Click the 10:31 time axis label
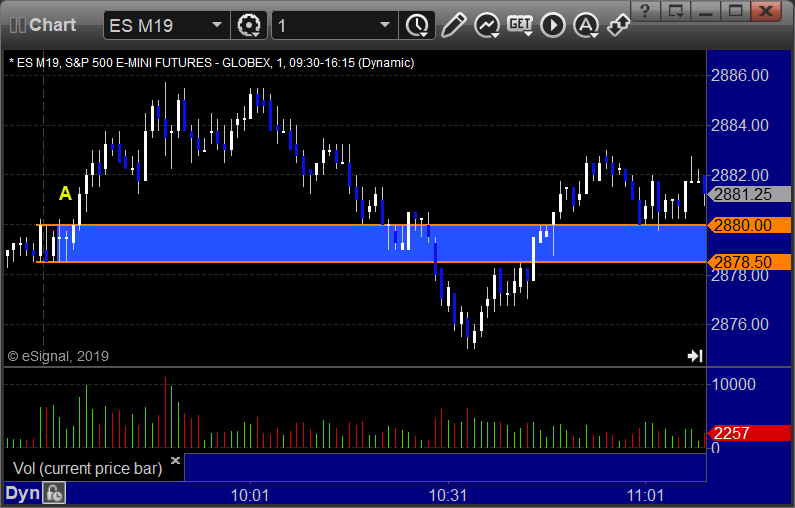The height and width of the screenshot is (508, 795). pos(448,495)
